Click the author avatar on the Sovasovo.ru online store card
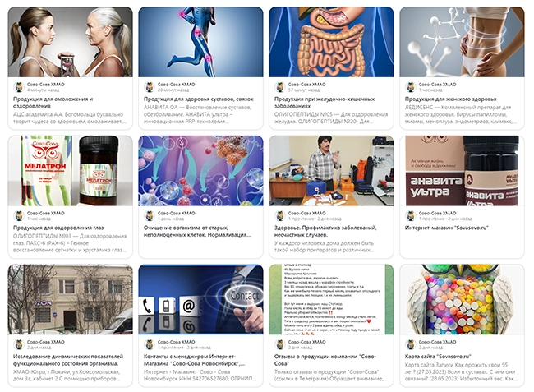This screenshot has width=534, height=392. [x=411, y=215]
